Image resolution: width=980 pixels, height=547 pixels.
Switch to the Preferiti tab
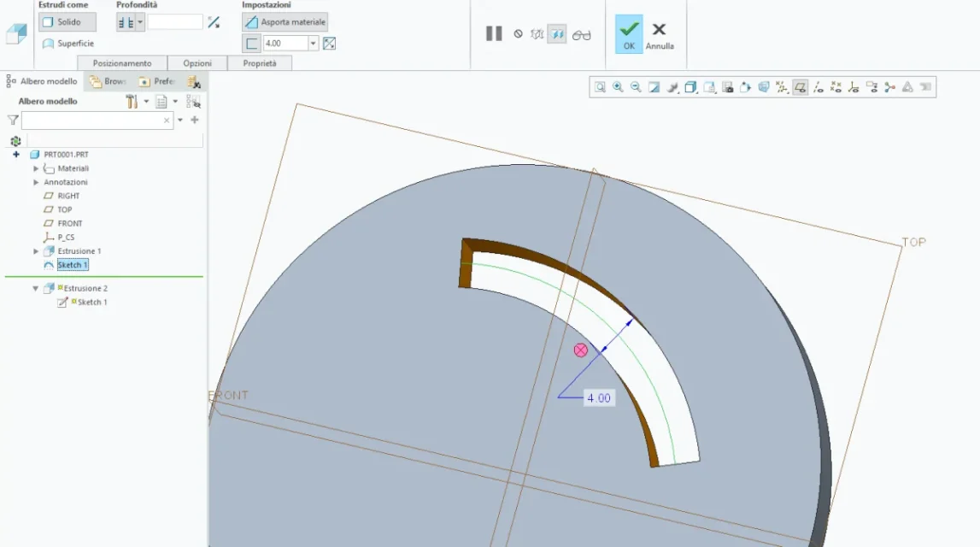click(157, 81)
